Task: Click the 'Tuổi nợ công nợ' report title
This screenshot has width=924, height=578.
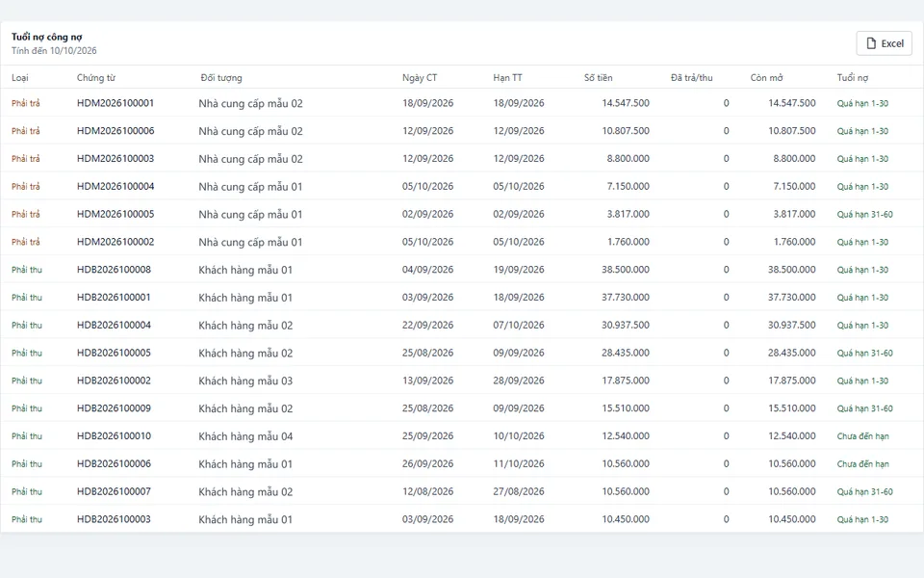Action: 46,38
